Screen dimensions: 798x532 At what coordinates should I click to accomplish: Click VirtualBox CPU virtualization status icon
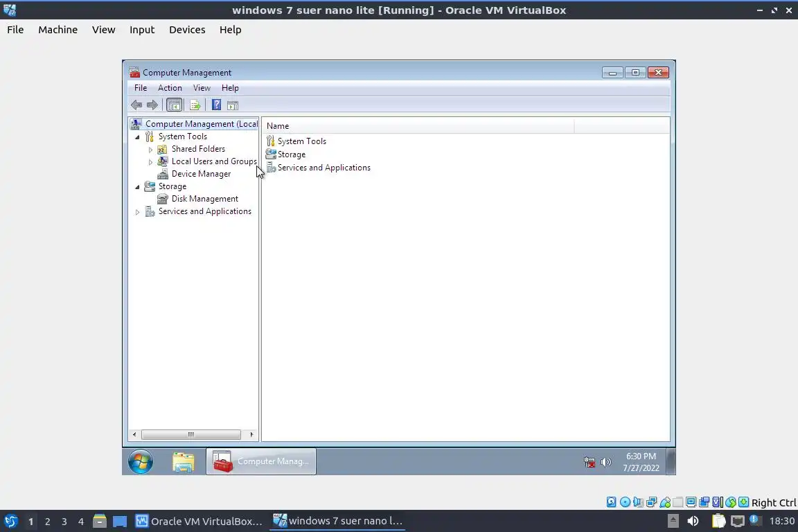click(718, 502)
